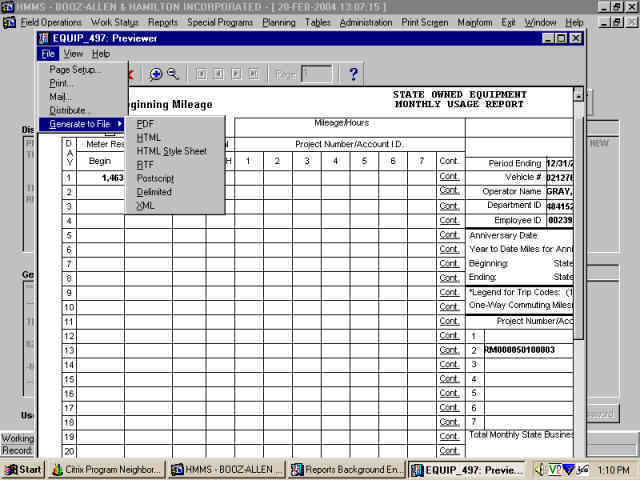Image resolution: width=640 pixels, height=480 pixels.
Task: Click the zoom in magnifier icon
Action: tap(156, 74)
